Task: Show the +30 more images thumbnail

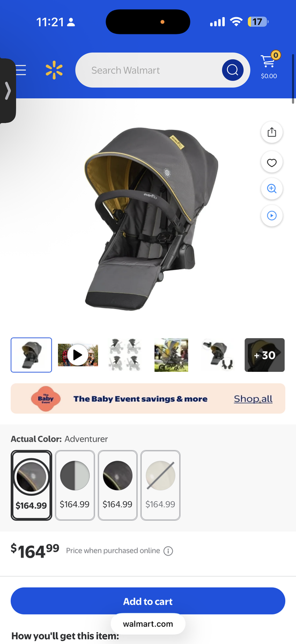Action: point(265,355)
